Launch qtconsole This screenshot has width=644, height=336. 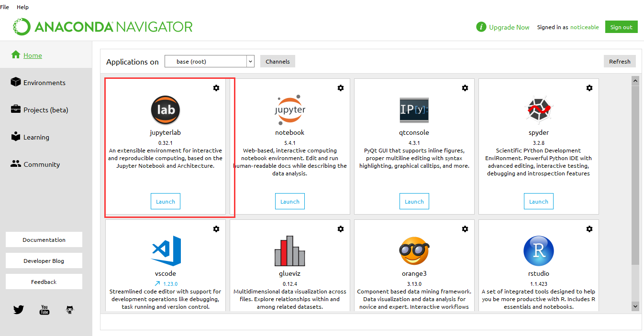[414, 201]
